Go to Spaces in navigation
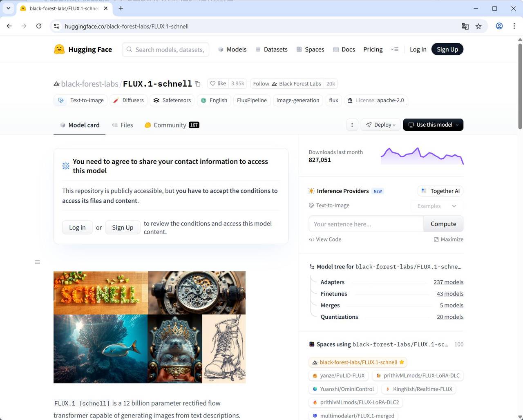 pyautogui.click(x=310, y=49)
